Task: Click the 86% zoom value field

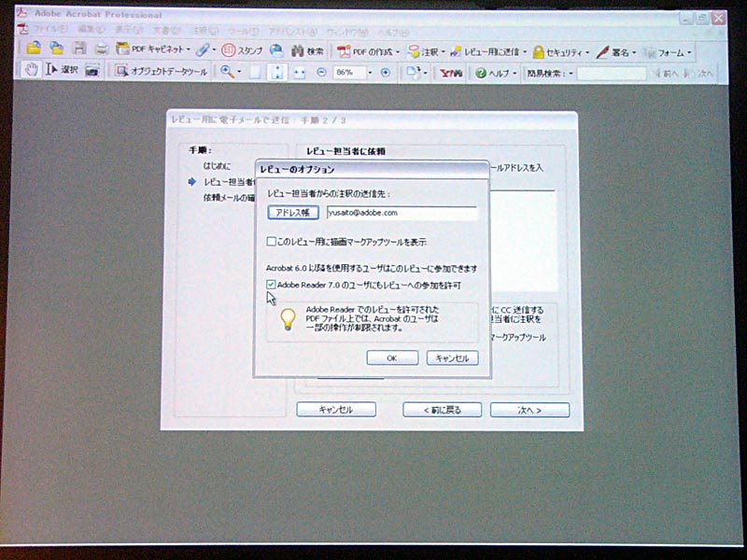Action: tap(349, 73)
